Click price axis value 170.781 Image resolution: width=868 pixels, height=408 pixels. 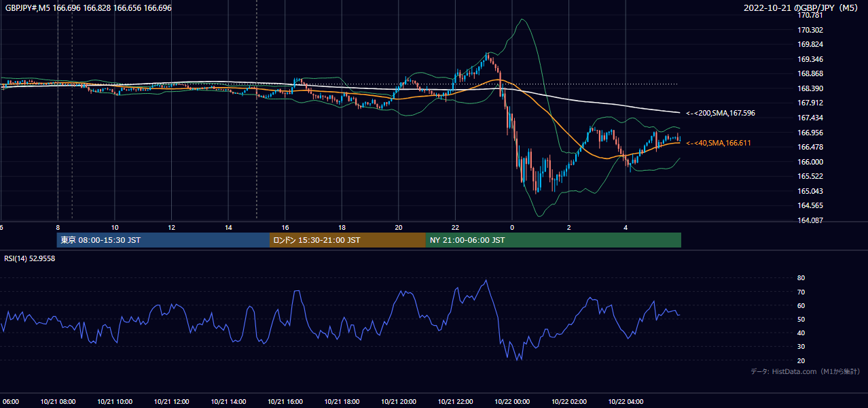pos(810,15)
